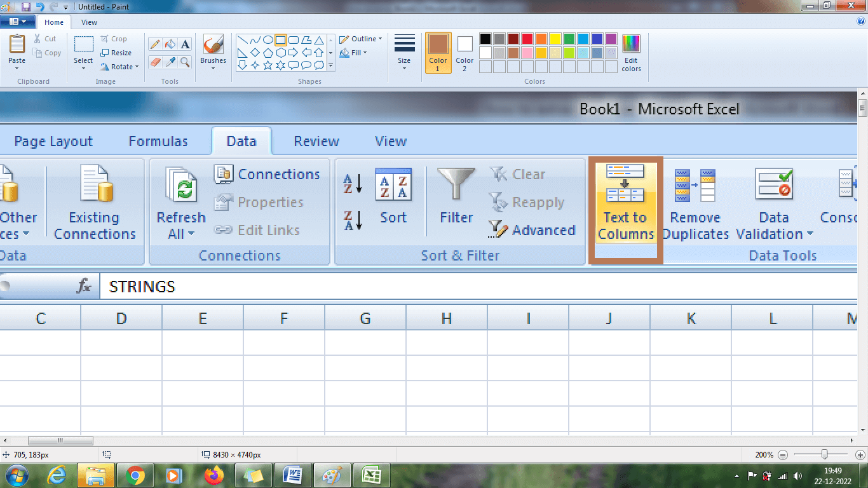Select the Magnifier tool

185,62
